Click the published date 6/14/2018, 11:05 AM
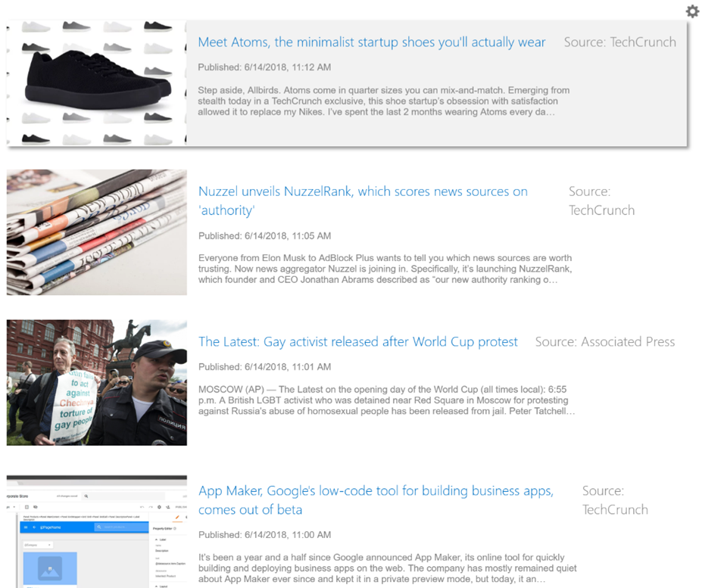The image size is (702, 588). click(x=264, y=236)
